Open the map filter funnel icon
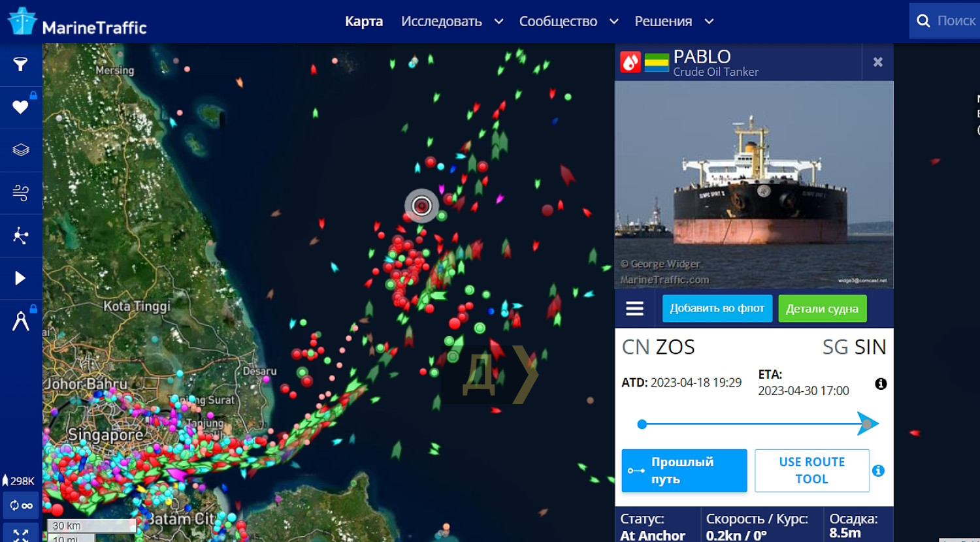This screenshot has height=542, width=980. click(20, 64)
